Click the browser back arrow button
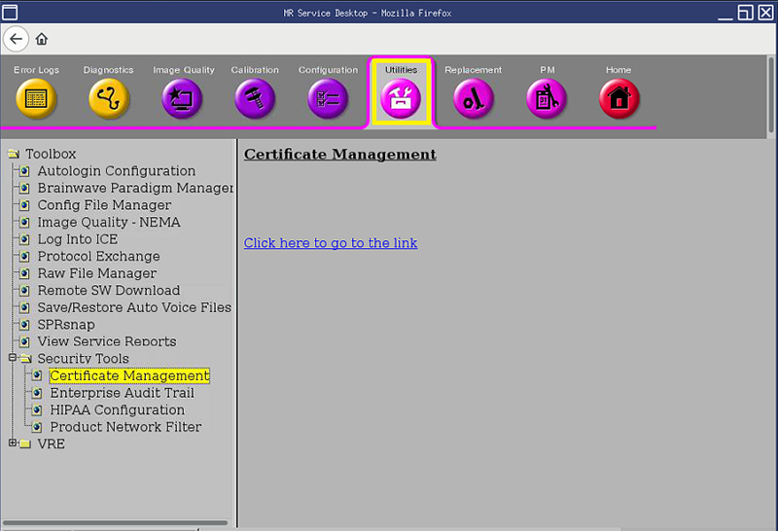This screenshot has width=778, height=532. coord(17,39)
